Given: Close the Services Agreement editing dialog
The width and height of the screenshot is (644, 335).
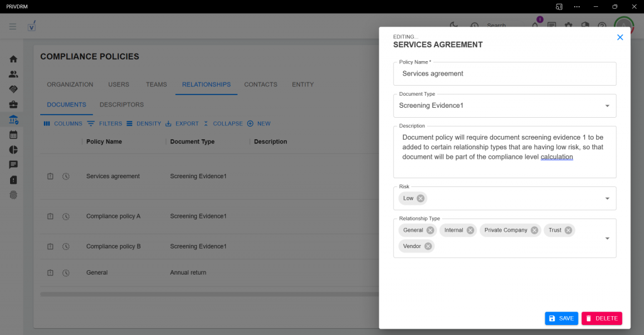Looking at the screenshot, I should click(619, 38).
